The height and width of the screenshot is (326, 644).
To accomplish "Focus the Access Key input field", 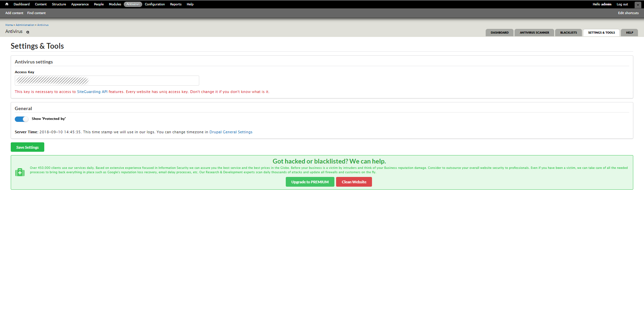I will [107, 81].
